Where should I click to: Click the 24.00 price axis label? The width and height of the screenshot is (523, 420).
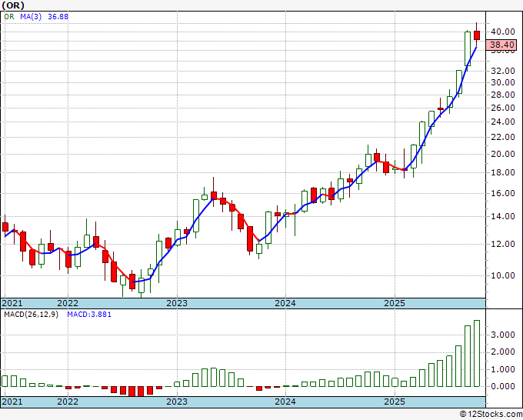502,122
